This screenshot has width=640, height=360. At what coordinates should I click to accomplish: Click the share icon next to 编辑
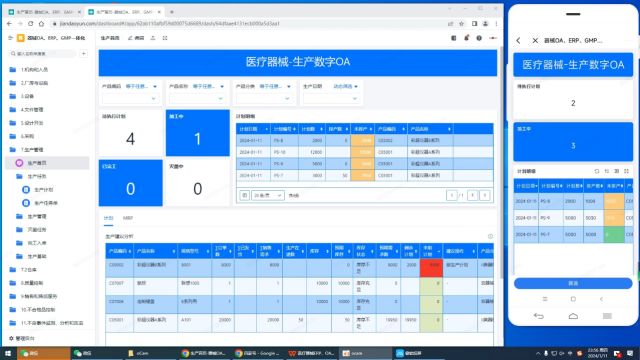click(x=153, y=38)
